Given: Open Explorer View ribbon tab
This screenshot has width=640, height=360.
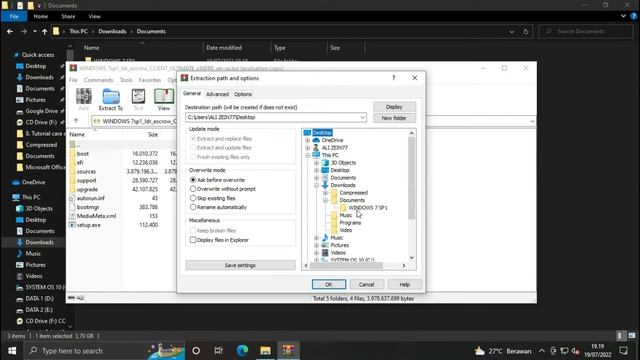Looking at the screenshot, I should 94,16.
